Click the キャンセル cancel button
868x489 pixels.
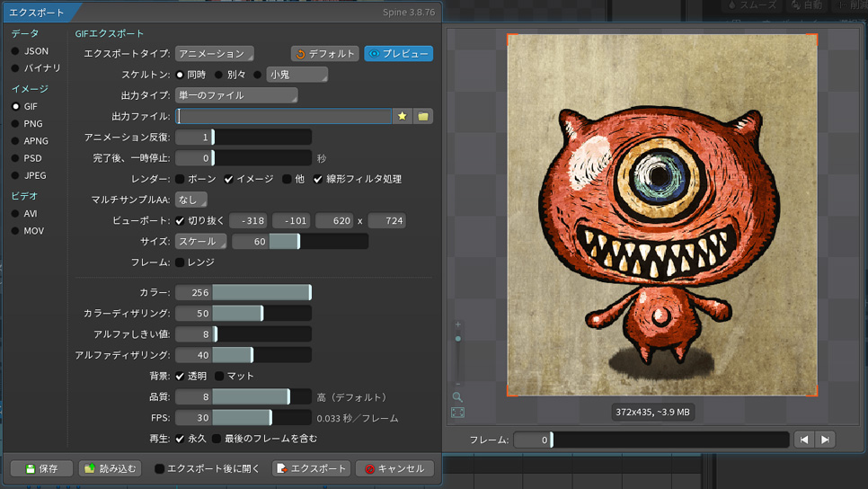click(x=394, y=468)
